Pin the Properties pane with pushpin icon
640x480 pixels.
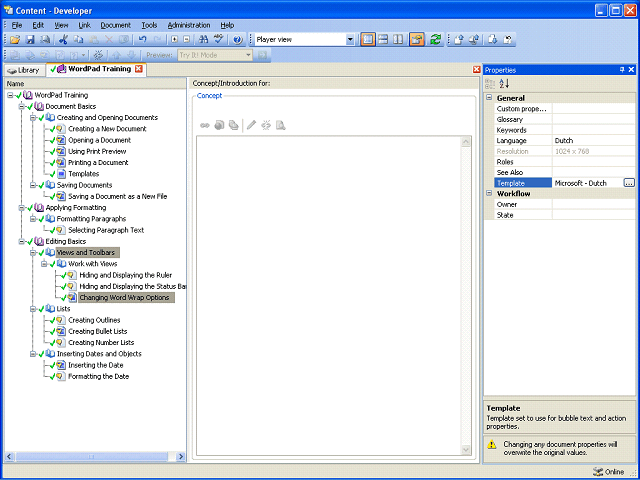622,70
